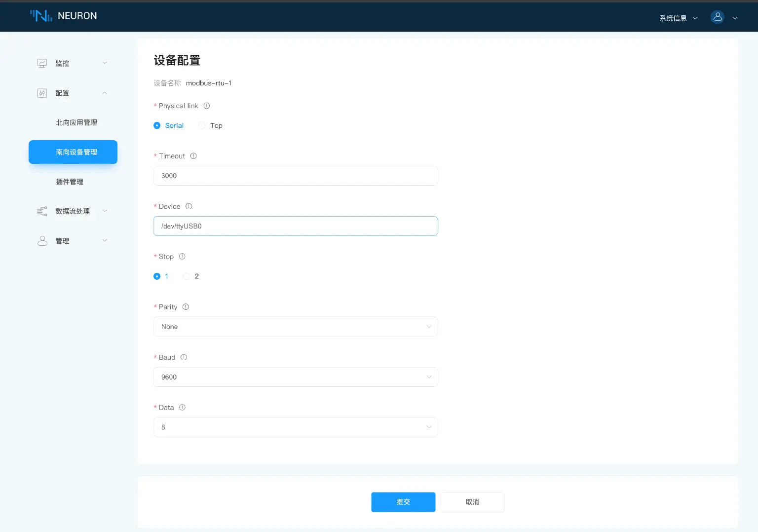Click the Timeout info tooltip icon
This screenshot has height=532, width=758.
click(193, 156)
